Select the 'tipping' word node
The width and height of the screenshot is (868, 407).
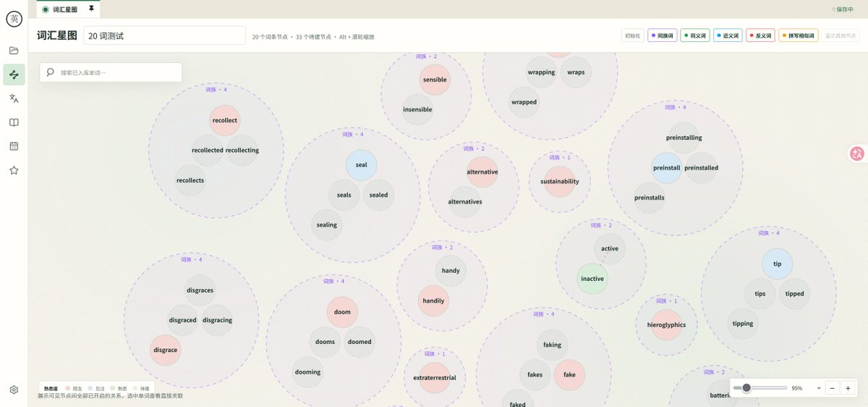743,323
